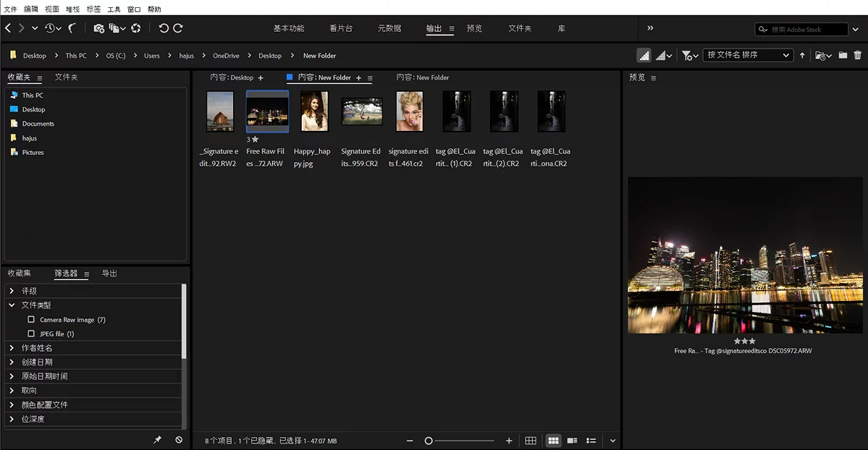Toggle the lock thumbnail grid button
The image size is (868, 450).
(x=531, y=441)
